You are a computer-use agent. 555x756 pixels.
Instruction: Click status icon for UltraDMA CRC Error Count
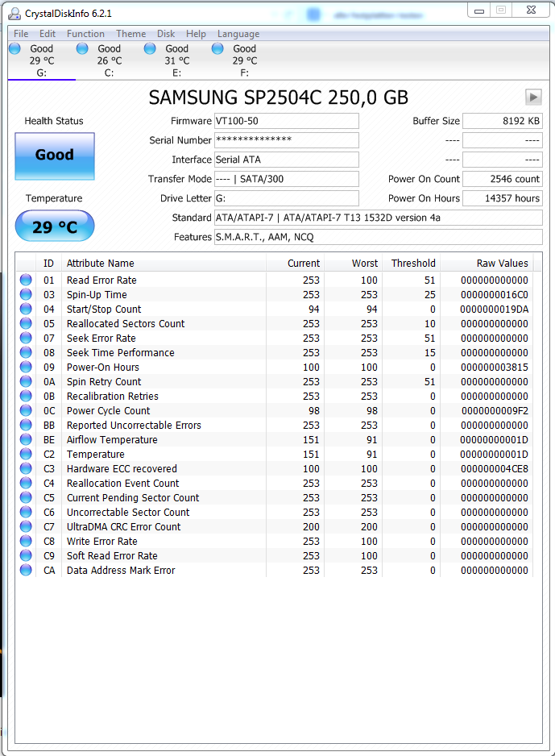26,526
